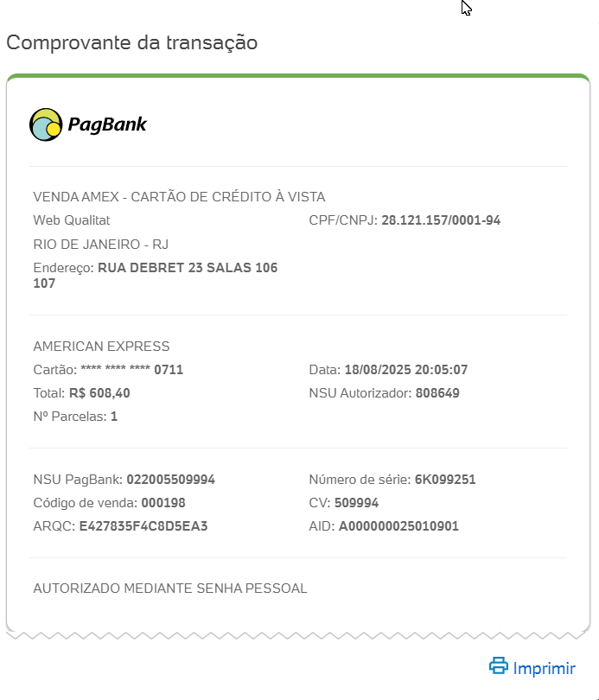Image resolution: width=599 pixels, height=700 pixels.
Task: Click the CV value 509994
Action: click(356, 503)
